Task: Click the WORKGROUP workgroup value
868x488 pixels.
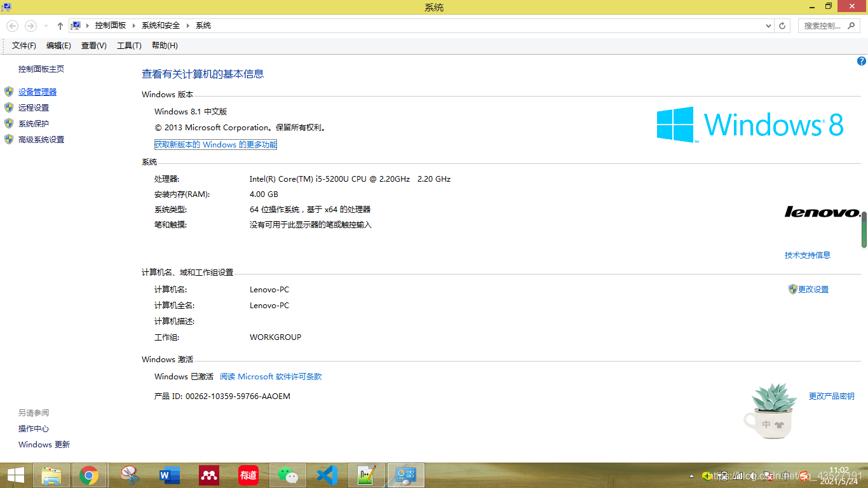Action: point(275,337)
